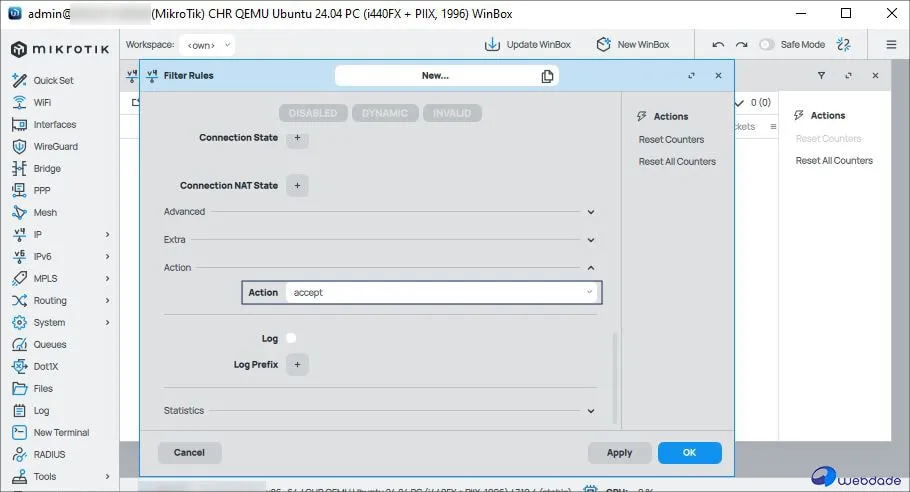This screenshot has height=492, width=910.
Task: Click Reset All Counters in the dialog
Action: 677,162
